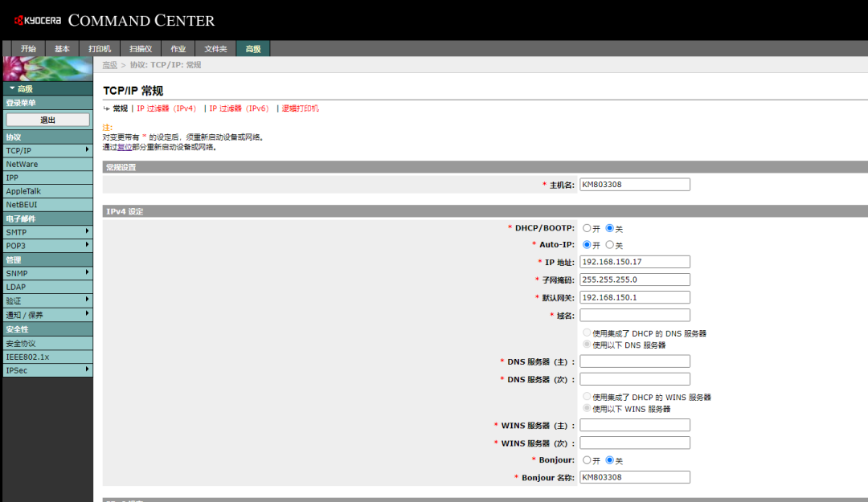Click WINS 服务器 (次) field
868x502 pixels.
(634, 443)
